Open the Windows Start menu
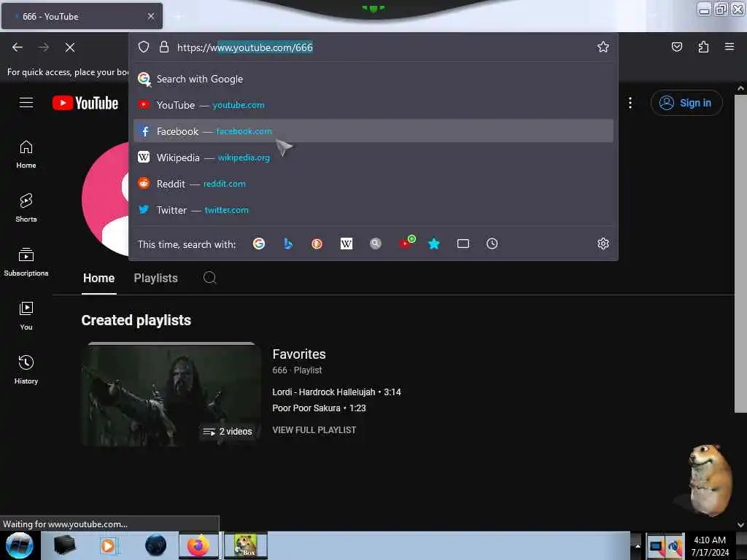The height and width of the screenshot is (560, 747). (x=20, y=545)
